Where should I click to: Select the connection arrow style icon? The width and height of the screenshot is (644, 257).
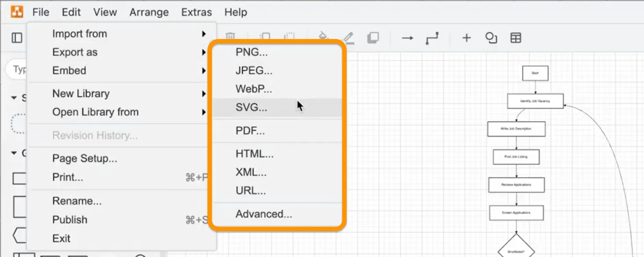(408, 38)
